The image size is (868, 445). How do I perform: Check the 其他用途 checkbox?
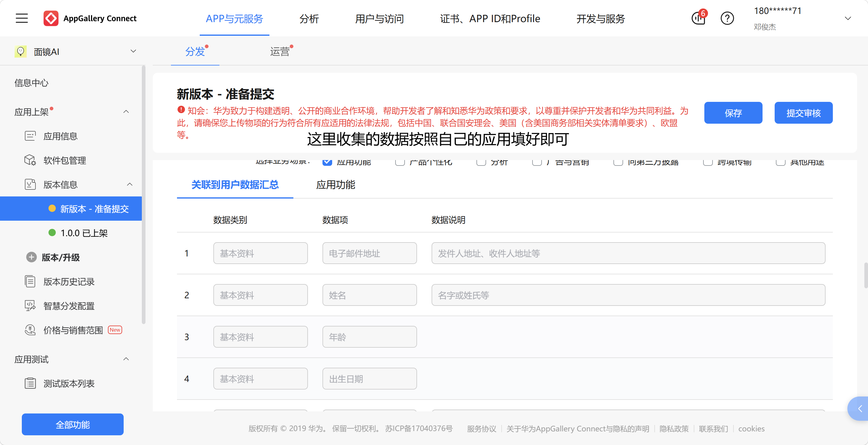[x=780, y=162]
